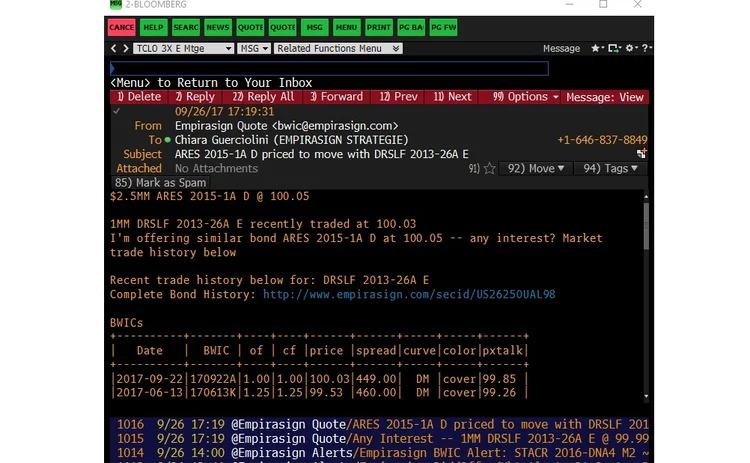750x463 pixels.
Task: Select 22) Reply All
Action: 263,97
